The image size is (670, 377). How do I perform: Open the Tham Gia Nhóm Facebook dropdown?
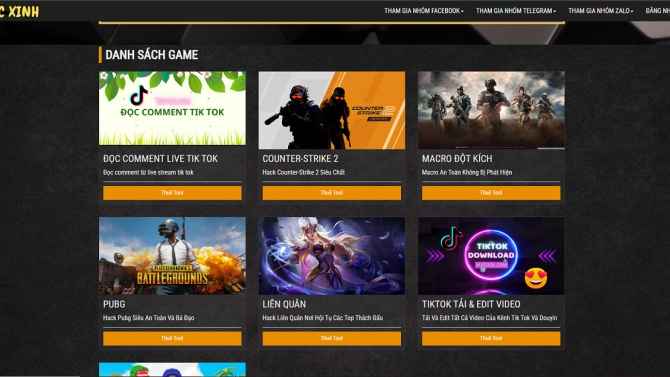tap(423, 11)
